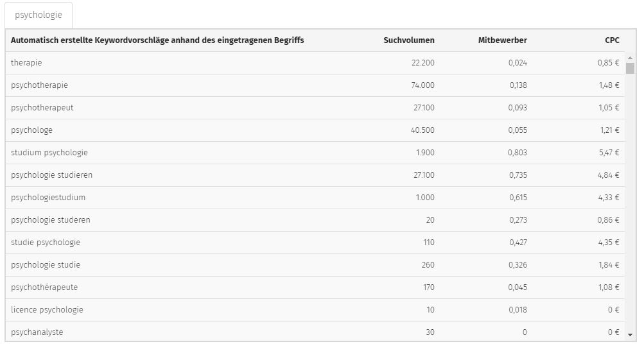Select the studium psychologie row
This screenshot has width=644, height=351.
tap(315, 153)
